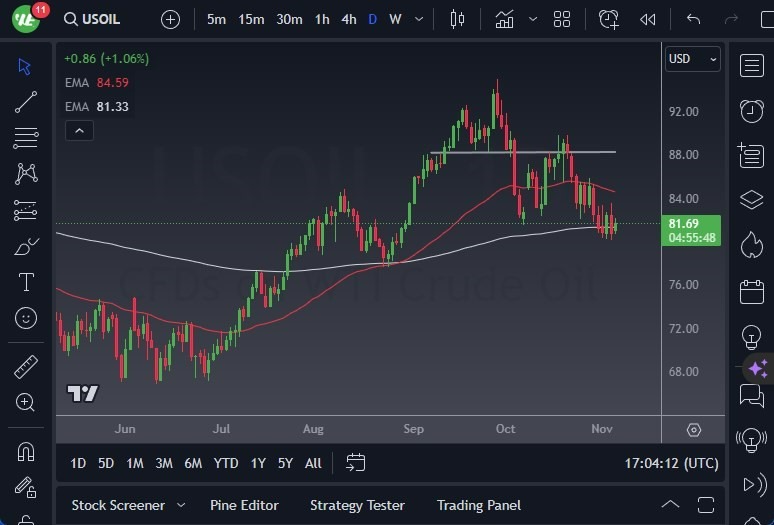Click the candlestick chart style icon
The image size is (774, 525).
coord(458,19)
